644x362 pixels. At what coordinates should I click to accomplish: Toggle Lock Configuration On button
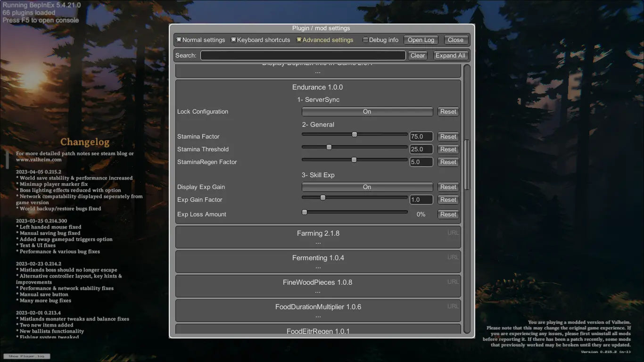click(367, 112)
